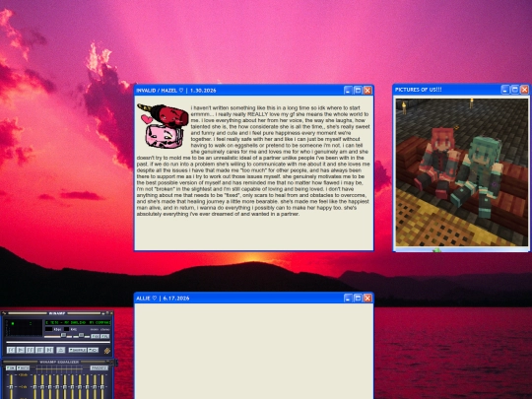Click the line starting 'i haven't written something'

[x=276, y=108]
